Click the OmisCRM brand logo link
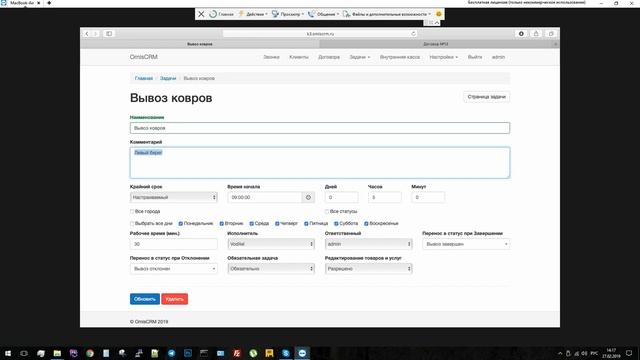 144,57
